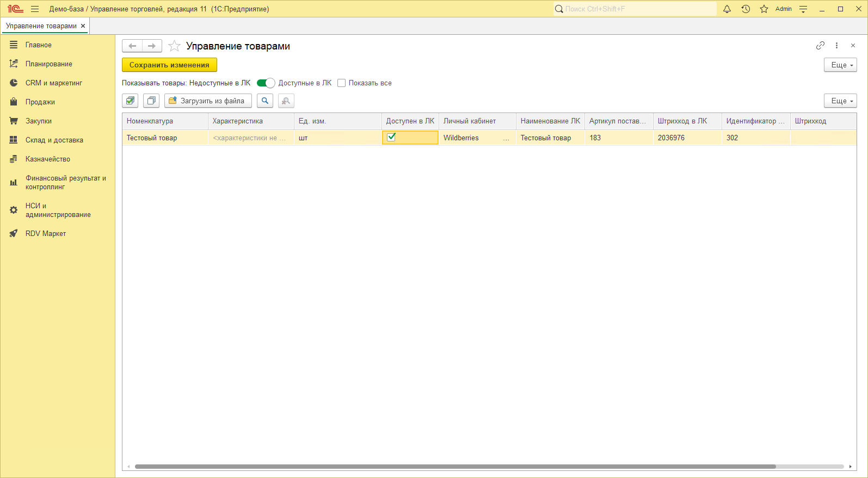Screen dimensions: 868x478
Task: Uncheck Доступен в ЛК for Тестовый товар
Action: pos(391,138)
